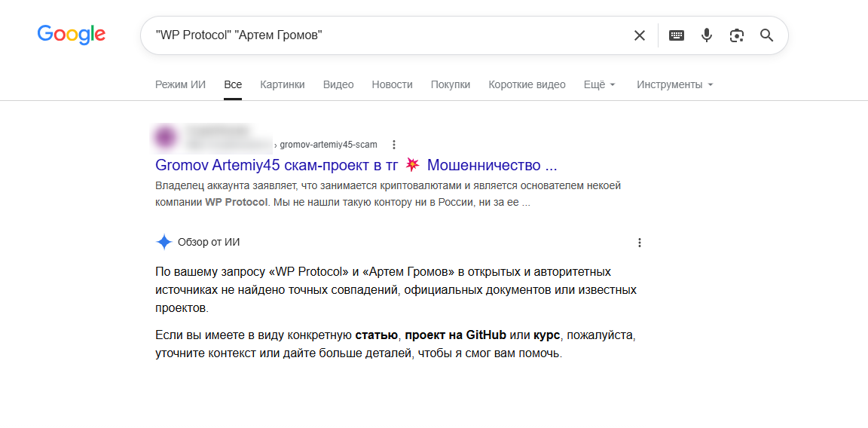868x428 pixels.
Task: Open Search by image camera icon
Action: 736,35
